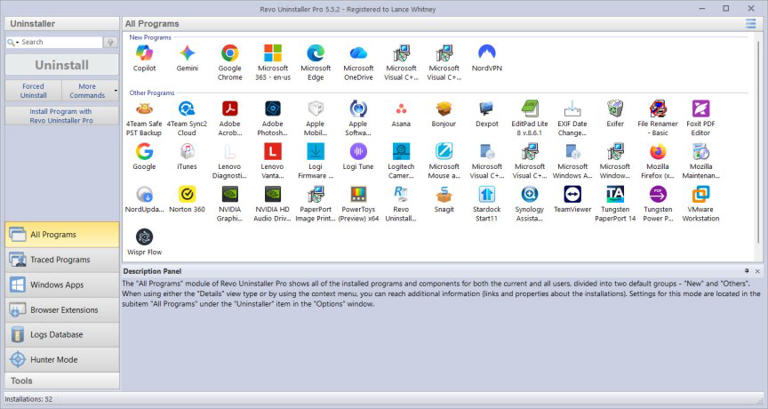The height and width of the screenshot is (409, 768).
Task: Select the Snagit program icon
Action: pos(444,194)
